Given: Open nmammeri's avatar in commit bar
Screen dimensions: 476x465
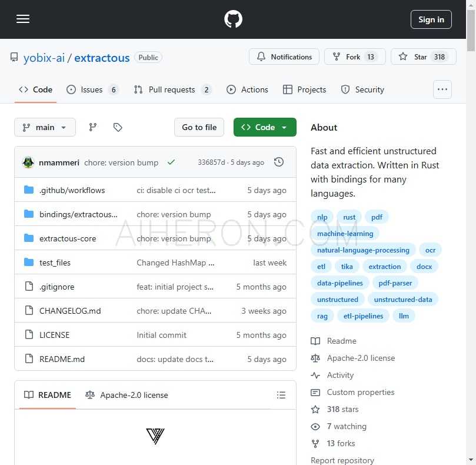Looking at the screenshot, I should (28, 162).
